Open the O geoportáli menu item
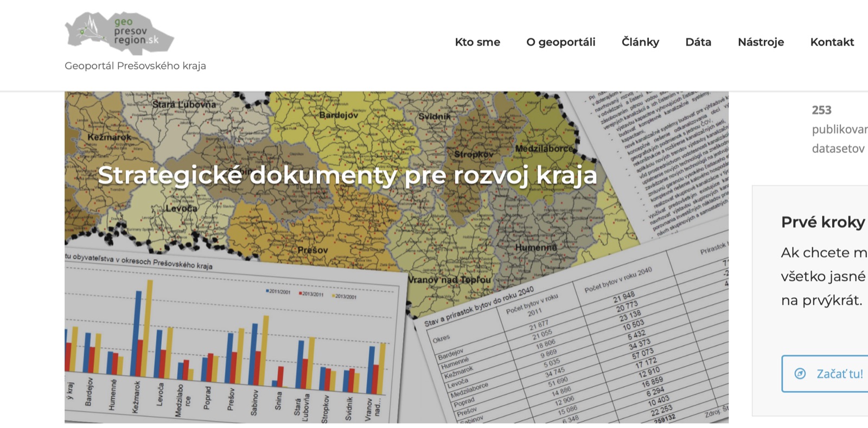The height and width of the screenshot is (428, 868). 560,42
